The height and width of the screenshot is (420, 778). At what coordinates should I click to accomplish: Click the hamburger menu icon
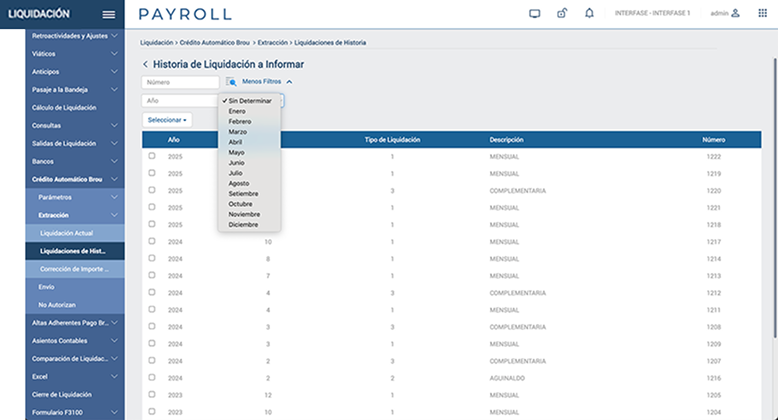pos(109,14)
